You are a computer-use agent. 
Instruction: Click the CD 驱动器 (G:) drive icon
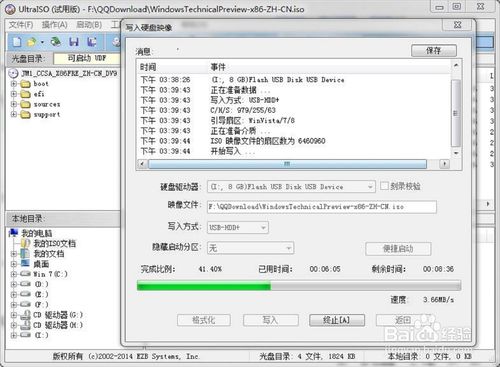tap(25, 315)
